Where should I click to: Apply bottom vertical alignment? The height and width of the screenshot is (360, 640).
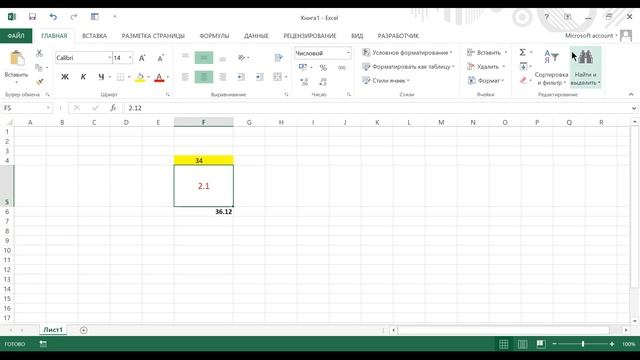pos(222,58)
